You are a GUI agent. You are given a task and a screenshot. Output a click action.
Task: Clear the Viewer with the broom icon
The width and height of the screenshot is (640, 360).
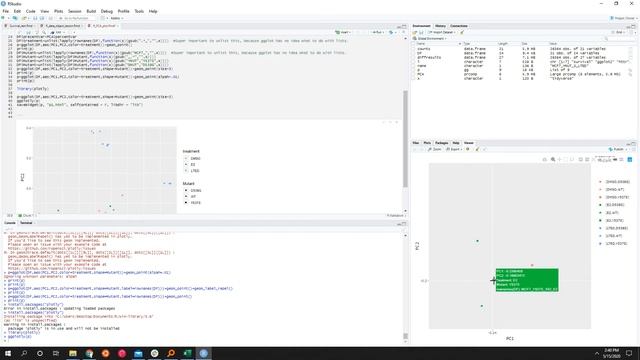477,149
